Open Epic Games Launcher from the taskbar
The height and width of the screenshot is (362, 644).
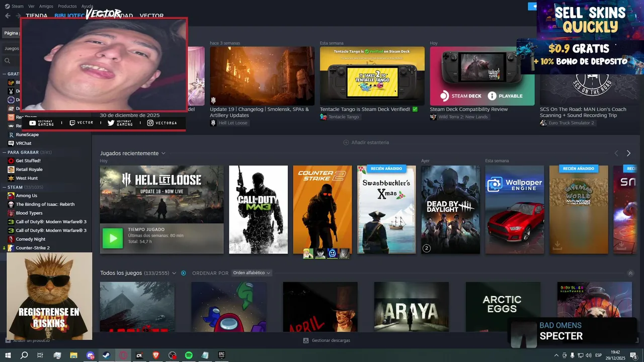coord(221,355)
